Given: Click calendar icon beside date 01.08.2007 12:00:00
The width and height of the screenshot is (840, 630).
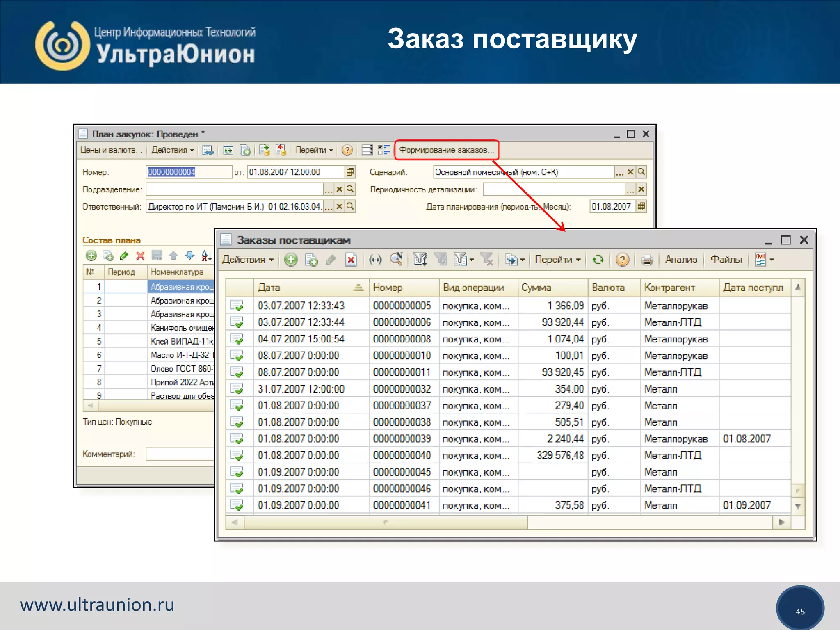Looking at the screenshot, I should (x=350, y=172).
